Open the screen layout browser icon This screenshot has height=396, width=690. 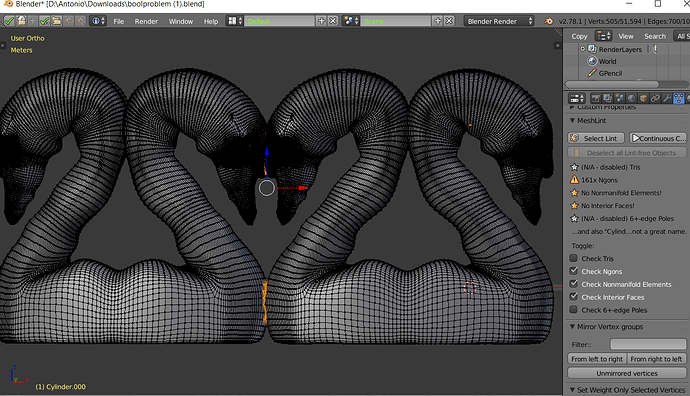(234, 21)
